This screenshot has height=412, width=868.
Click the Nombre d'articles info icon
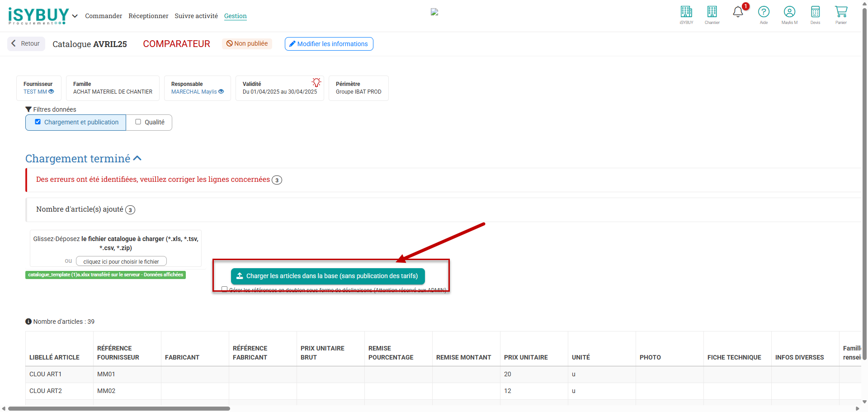point(28,322)
